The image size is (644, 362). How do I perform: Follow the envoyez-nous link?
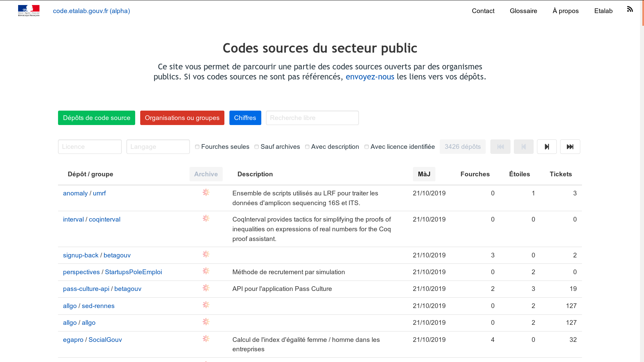click(x=370, y=77)
